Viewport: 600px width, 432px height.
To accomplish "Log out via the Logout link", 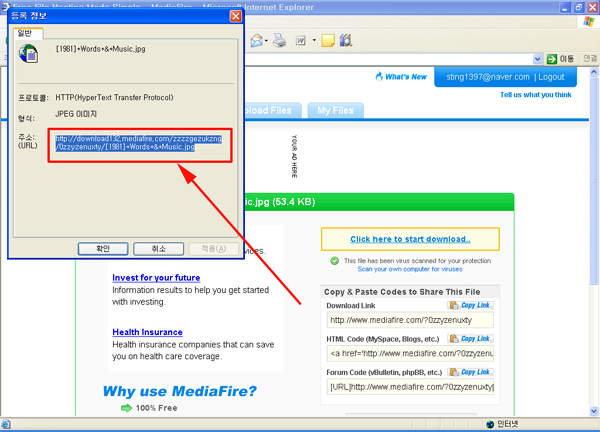I will 551,77.
